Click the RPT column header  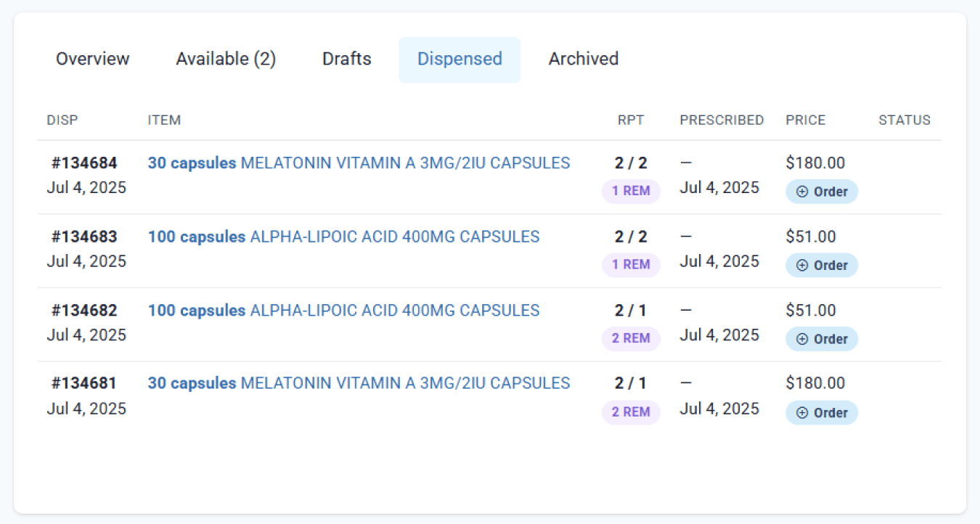631,120
